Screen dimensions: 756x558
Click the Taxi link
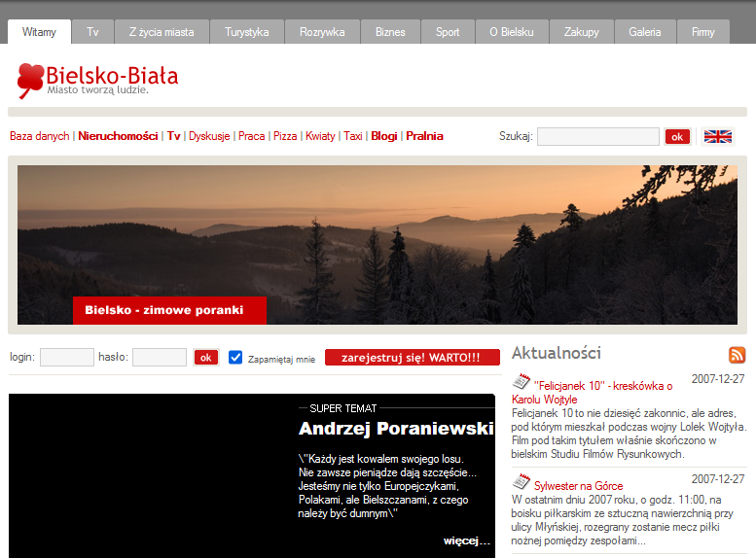point(353,136)
